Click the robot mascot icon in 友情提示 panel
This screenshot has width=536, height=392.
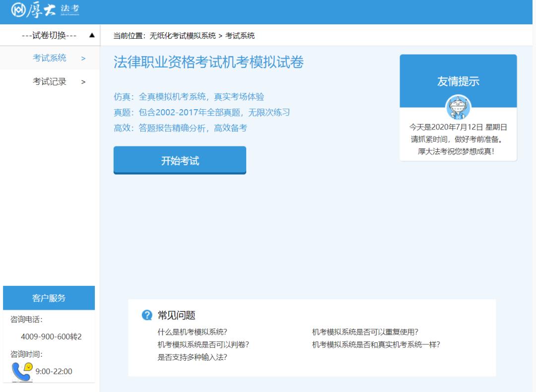click(459, 108)
